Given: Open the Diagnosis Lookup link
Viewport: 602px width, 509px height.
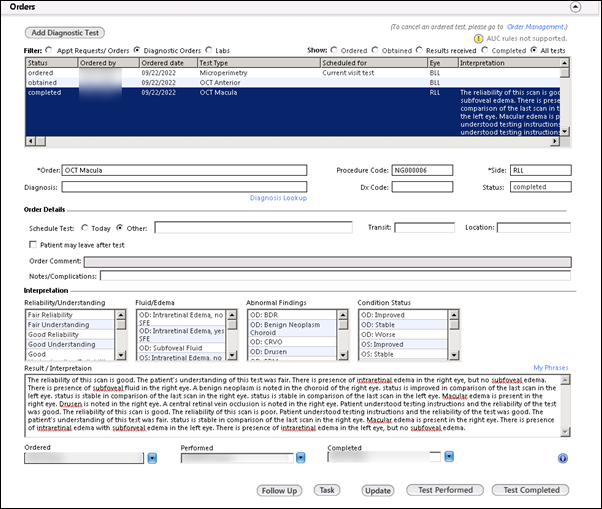Looking at the screenshot, I should click(x=278, y=198).
